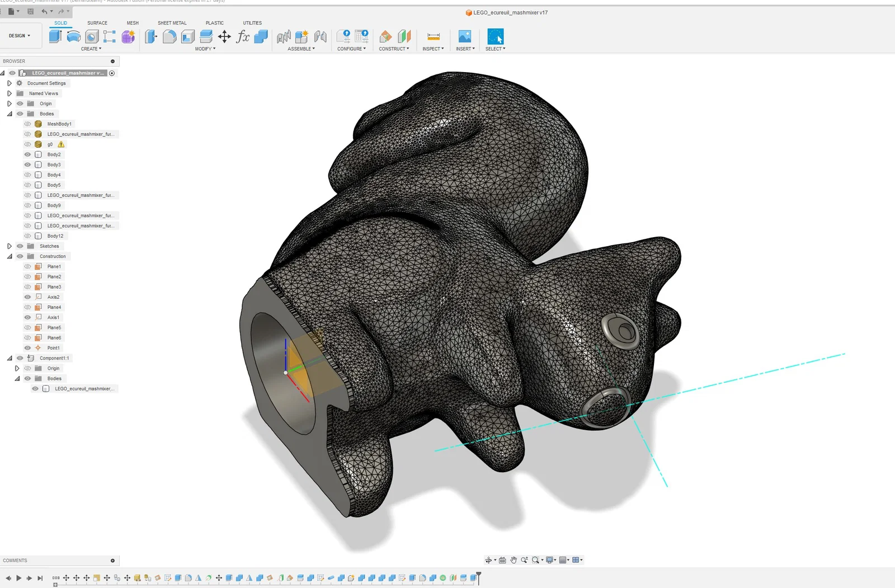Select the Fillet tool
This screenshot has height=588, width=895.
169,36
